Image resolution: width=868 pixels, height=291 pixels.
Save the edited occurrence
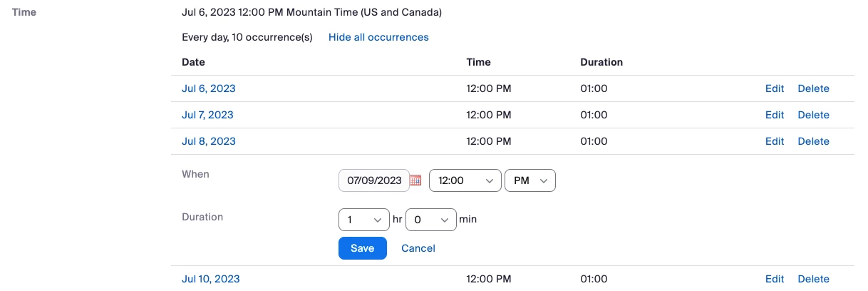362,248
